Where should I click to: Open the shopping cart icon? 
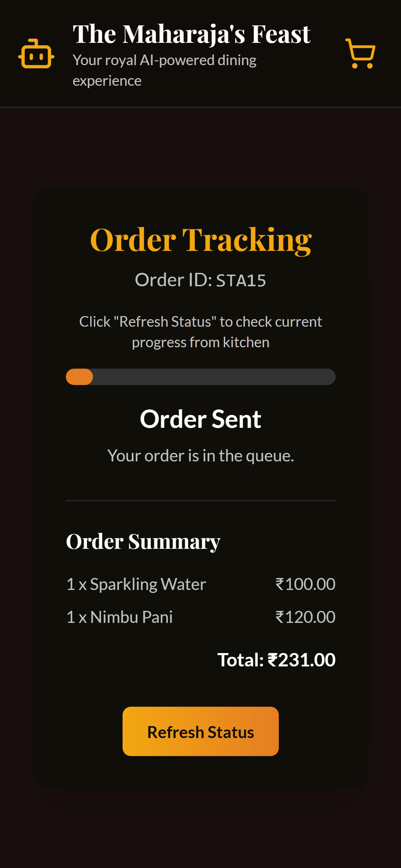point(360,53)
